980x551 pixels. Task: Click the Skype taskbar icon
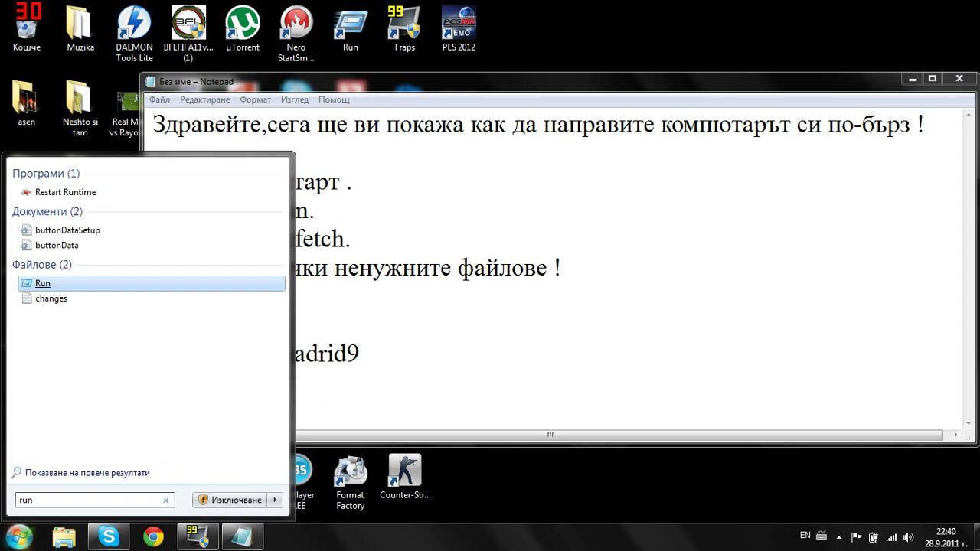point(109,537)
